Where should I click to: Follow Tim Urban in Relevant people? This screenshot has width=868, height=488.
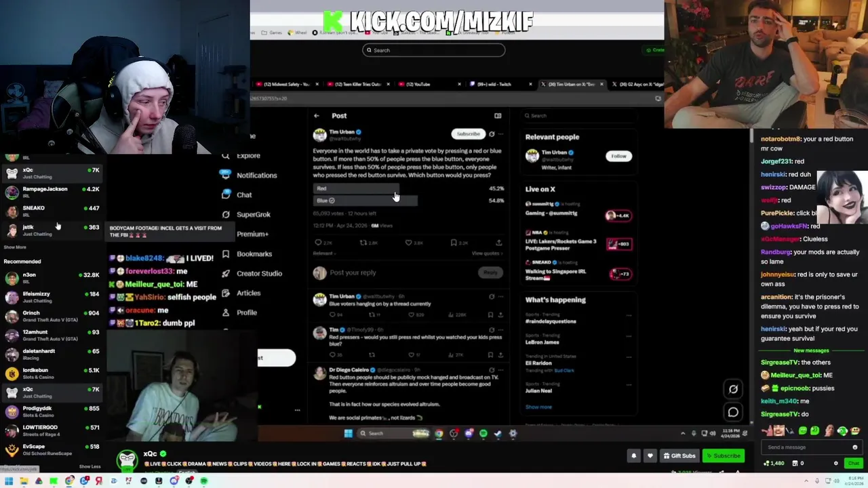[x=618, y=157]
